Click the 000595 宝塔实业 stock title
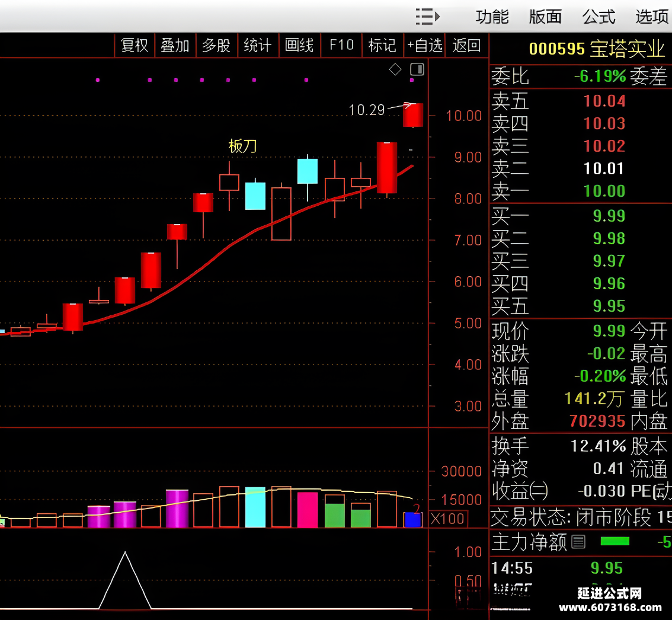Image resolution: width=672 pixels, height=620 pixels. tap(597, 49)
